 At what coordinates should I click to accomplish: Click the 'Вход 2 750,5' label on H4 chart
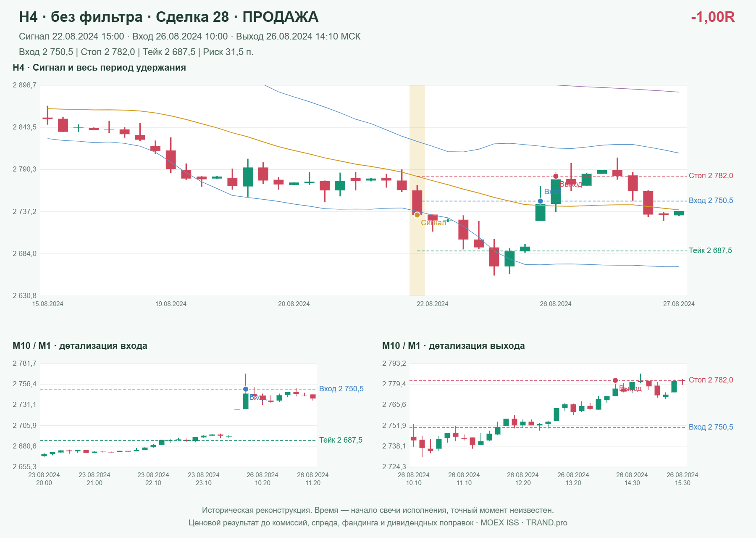pyautogui.click(x=711, y=200)
